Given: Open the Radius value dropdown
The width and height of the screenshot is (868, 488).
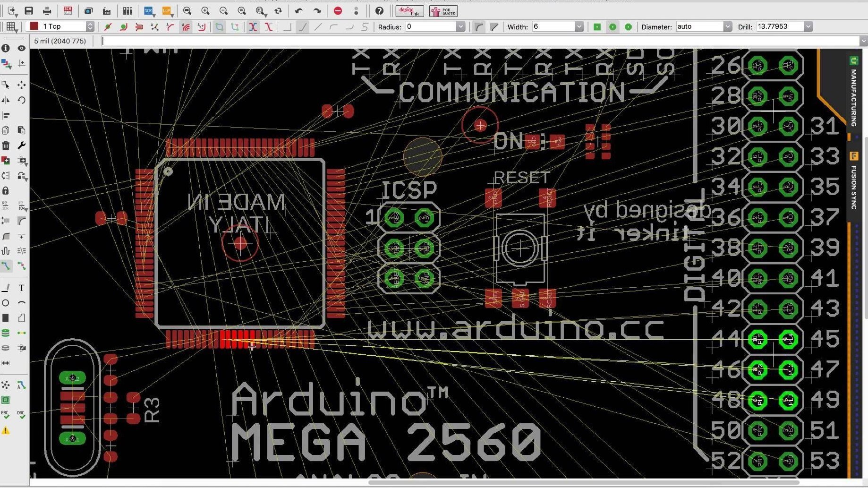Looking at the screenshot, I should coord(460,26).
